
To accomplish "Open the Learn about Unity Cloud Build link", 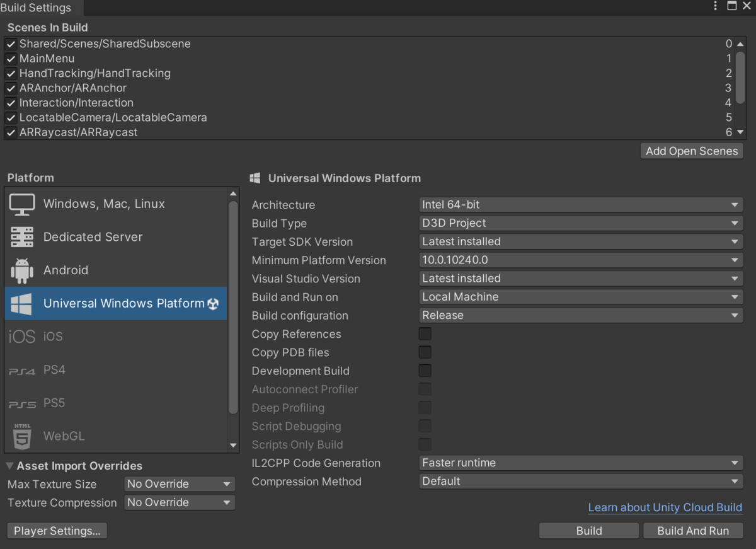I will 665,507.
